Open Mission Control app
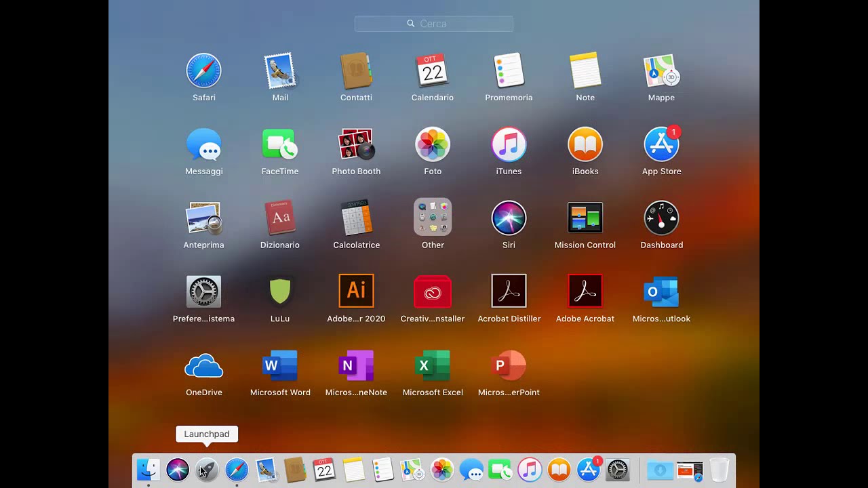This screenshot has width=868, height=488. coord(585,218)
